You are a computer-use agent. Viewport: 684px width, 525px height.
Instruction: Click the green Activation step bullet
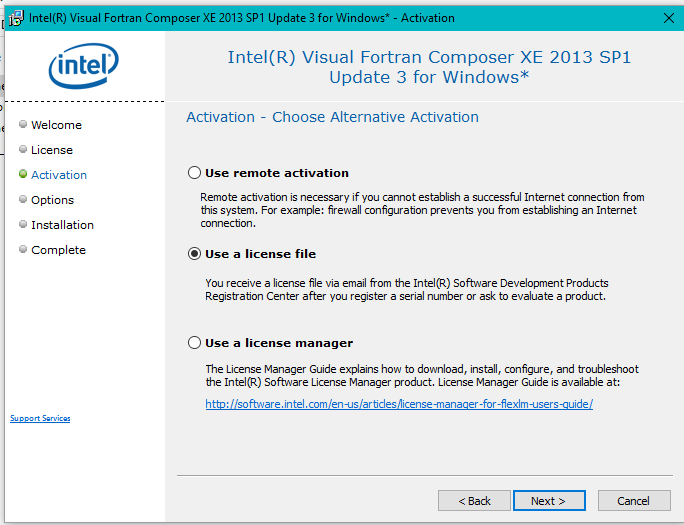point(23,174)
